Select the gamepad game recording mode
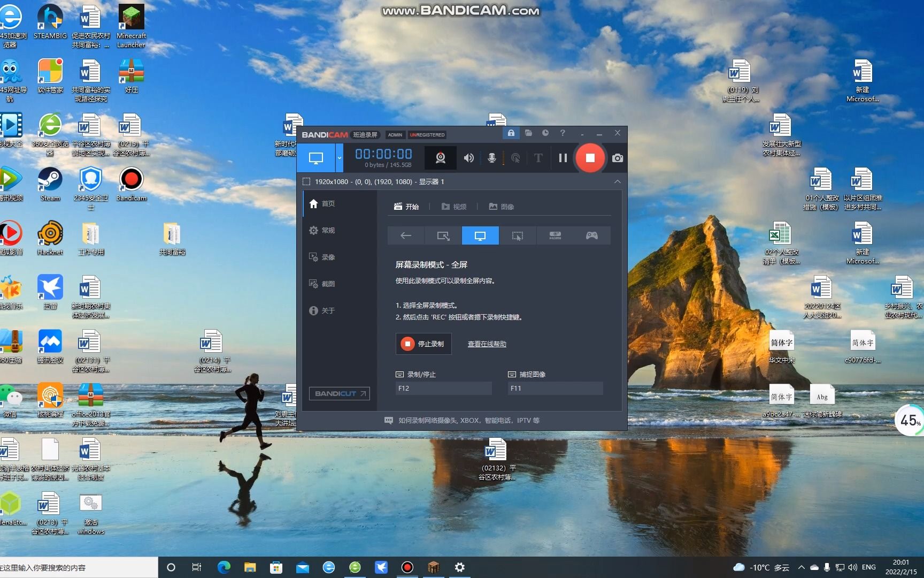924x578 pixels. click(592, 235)
